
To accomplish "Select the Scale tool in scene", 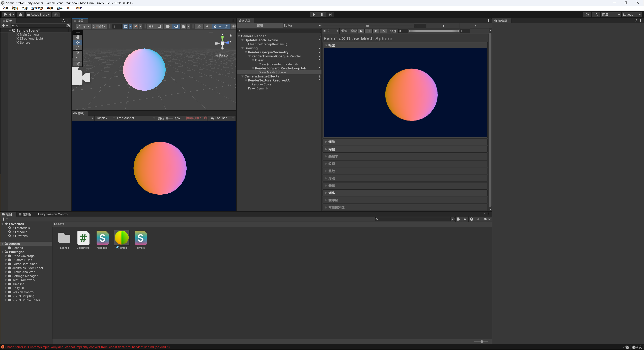I will 77,53.
